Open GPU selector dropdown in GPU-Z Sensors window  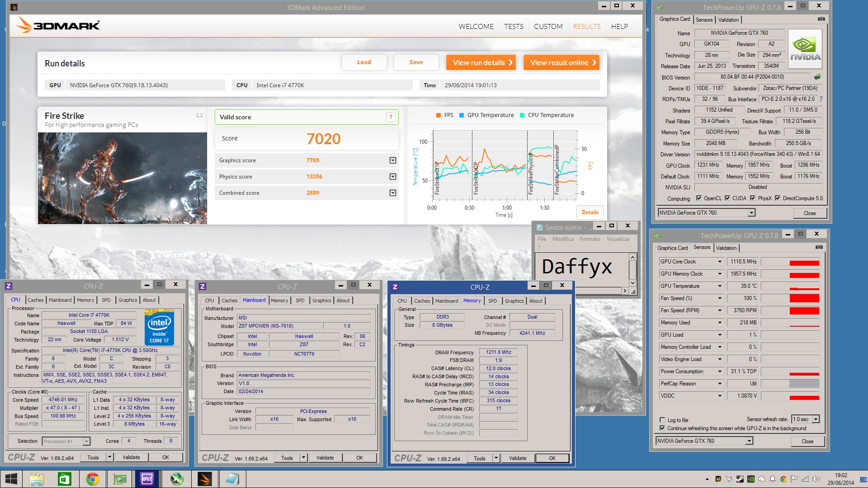tap(749, 441)
